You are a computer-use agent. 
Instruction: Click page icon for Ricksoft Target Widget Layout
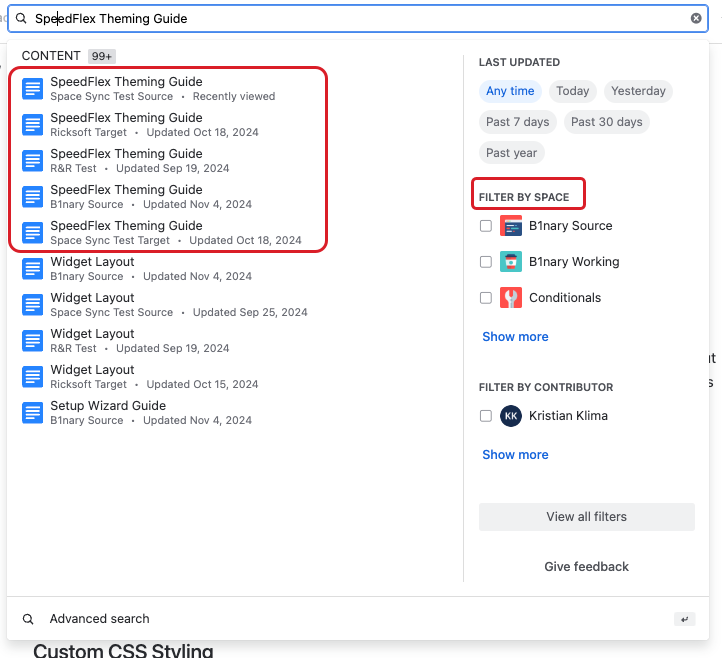click(x=33, y=376)
